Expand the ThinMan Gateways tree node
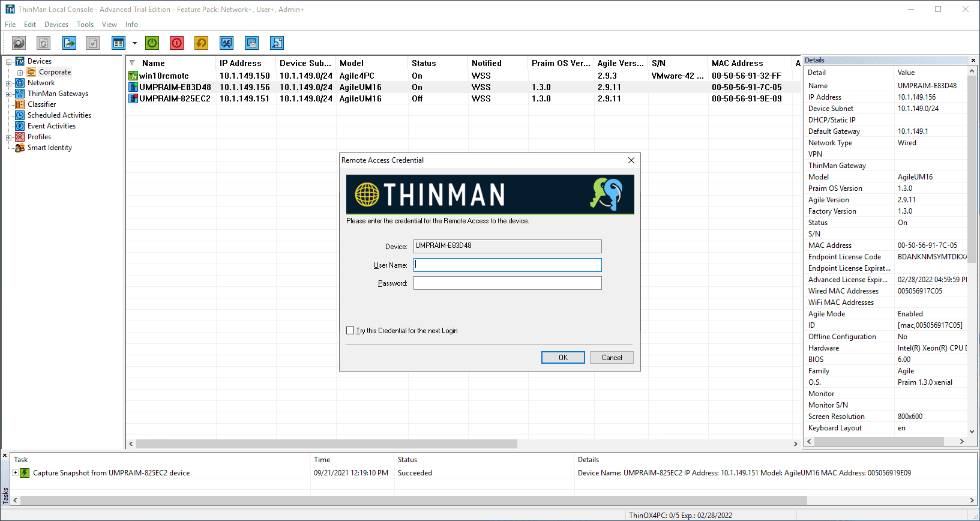The height and width of the screenshot is (521, 980). (x=9, y=94)
